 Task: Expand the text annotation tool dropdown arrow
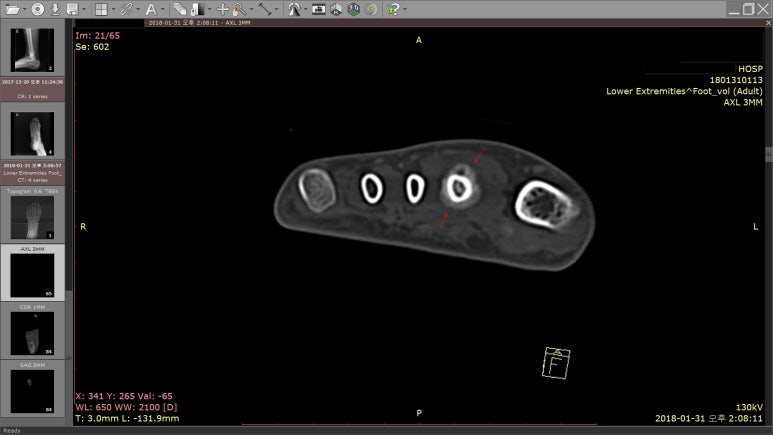coord(161,9)
